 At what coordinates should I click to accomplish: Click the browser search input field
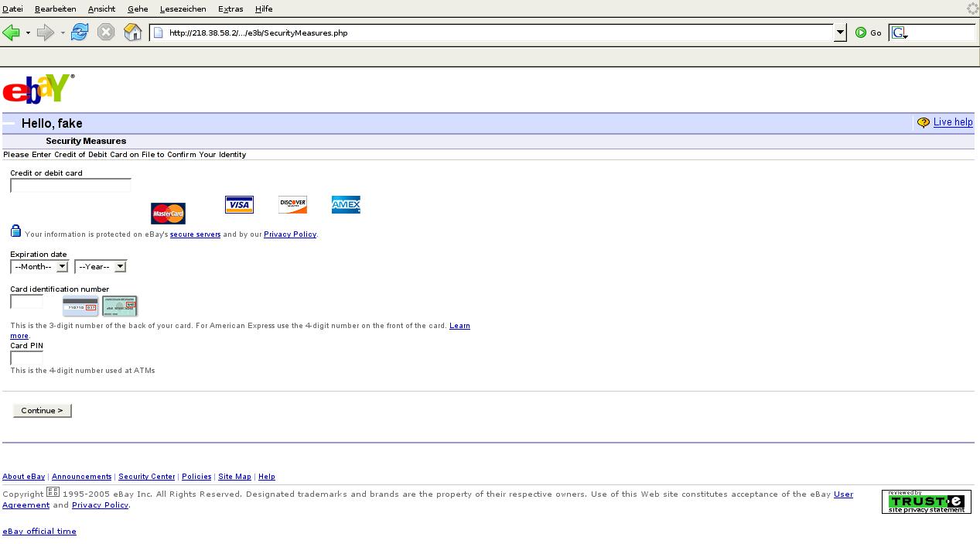pos(941,33)
